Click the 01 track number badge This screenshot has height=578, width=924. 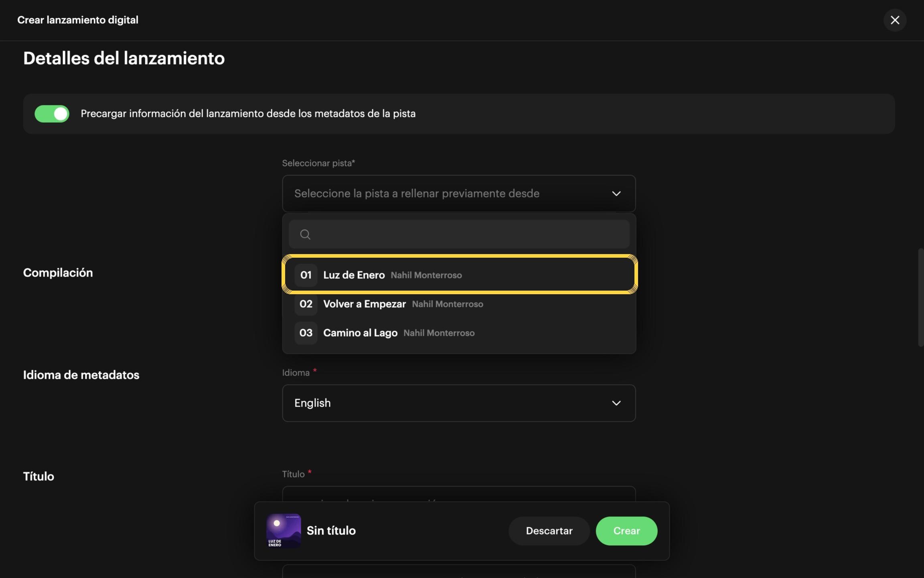[306, 275]
